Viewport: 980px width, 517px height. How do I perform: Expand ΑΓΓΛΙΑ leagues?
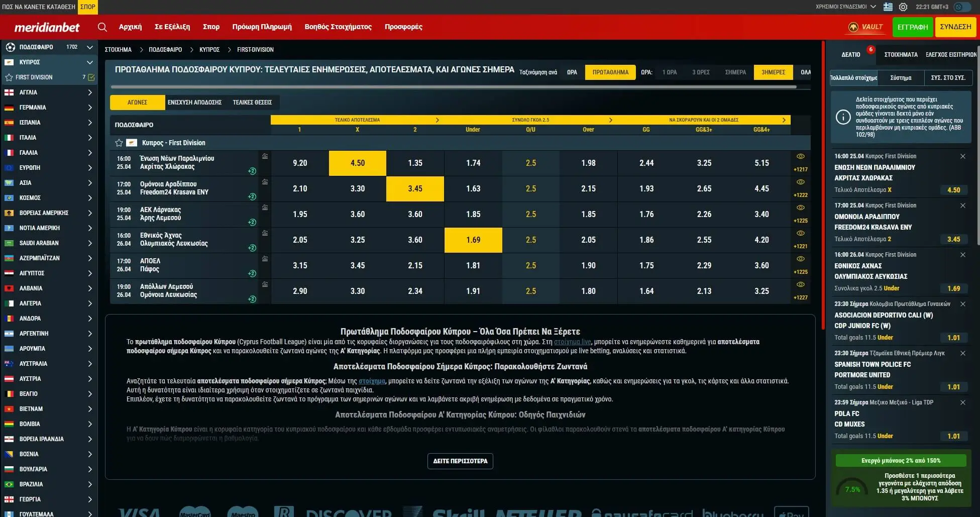coord(90,92)
